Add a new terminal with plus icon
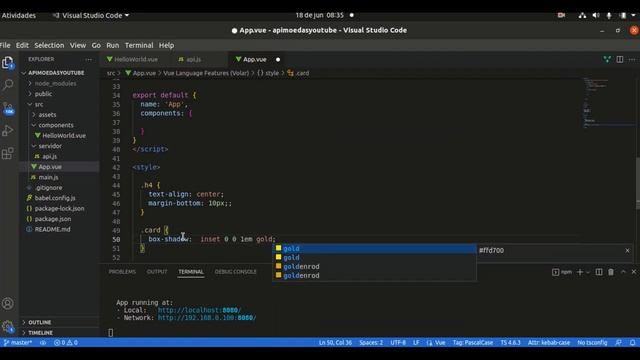This screenshot has width=640, height=360. coord(580,272)
